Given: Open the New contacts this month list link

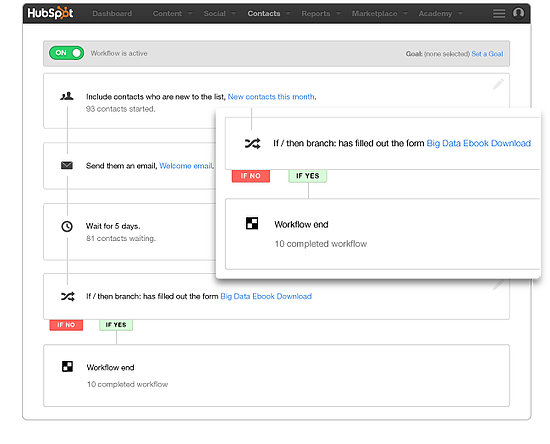Looking at the screenshot, I should (271, 96).
